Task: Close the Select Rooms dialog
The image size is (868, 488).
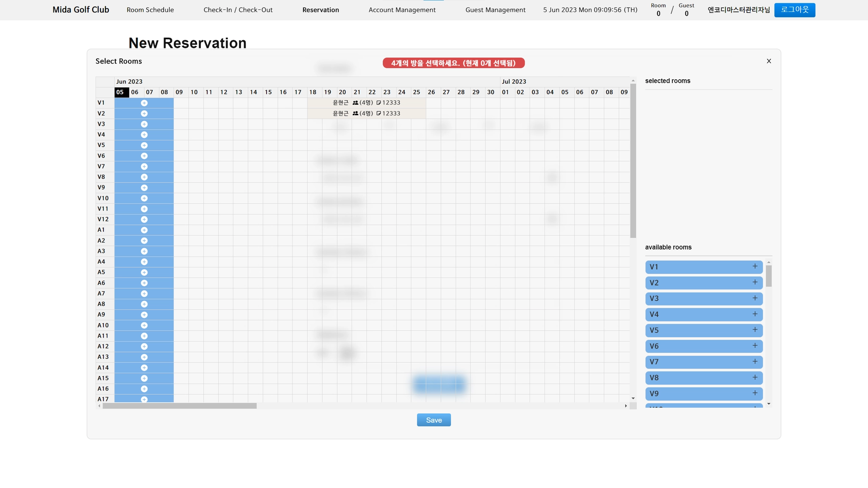Action: [x=769, y=61]
